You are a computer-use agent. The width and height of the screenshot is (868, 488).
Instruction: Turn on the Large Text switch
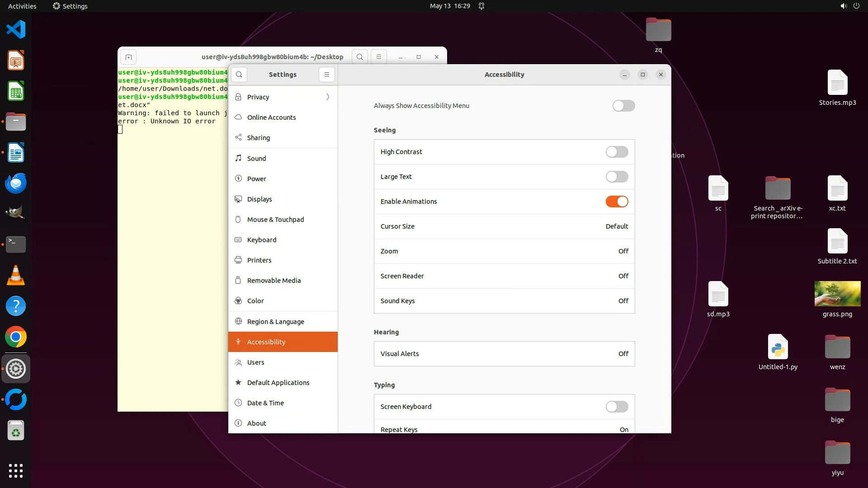tap(617, 177)
